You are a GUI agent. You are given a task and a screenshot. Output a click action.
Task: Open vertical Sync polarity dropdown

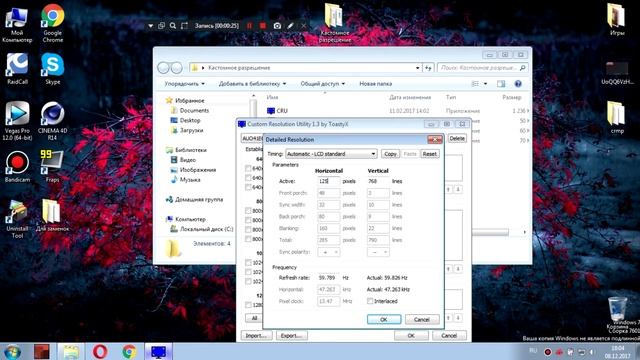pos(378,252)
